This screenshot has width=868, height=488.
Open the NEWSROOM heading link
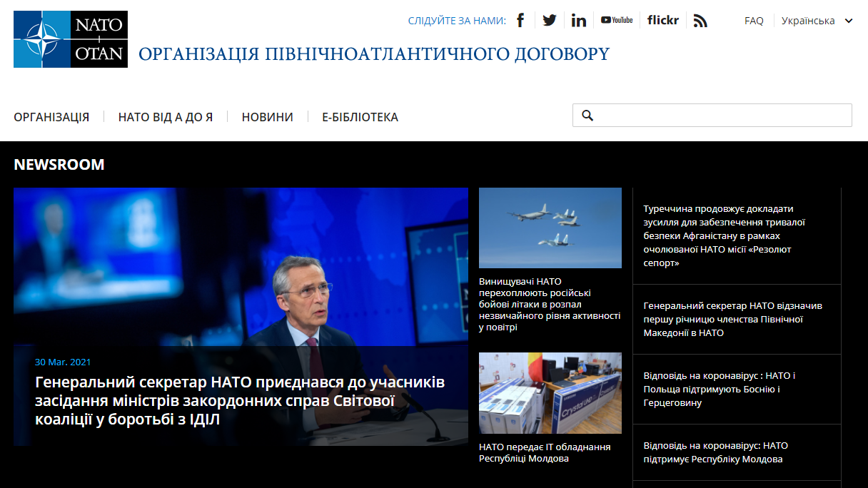coord(59,165)
